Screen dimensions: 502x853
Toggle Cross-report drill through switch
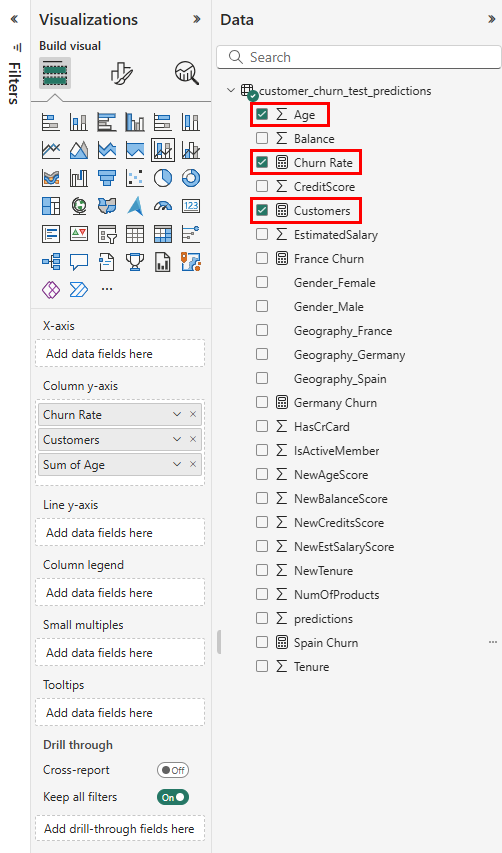[x=173, y=770]
